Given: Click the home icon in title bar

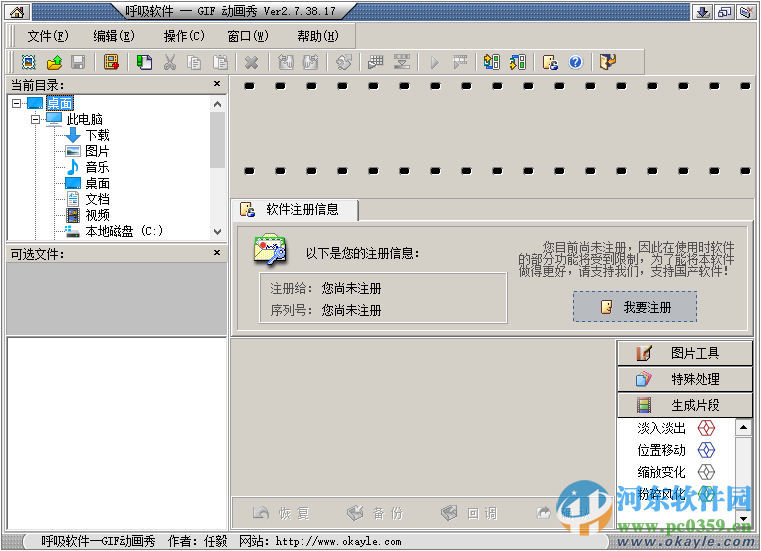Looking at the screenshot, I should pos(17,12).
